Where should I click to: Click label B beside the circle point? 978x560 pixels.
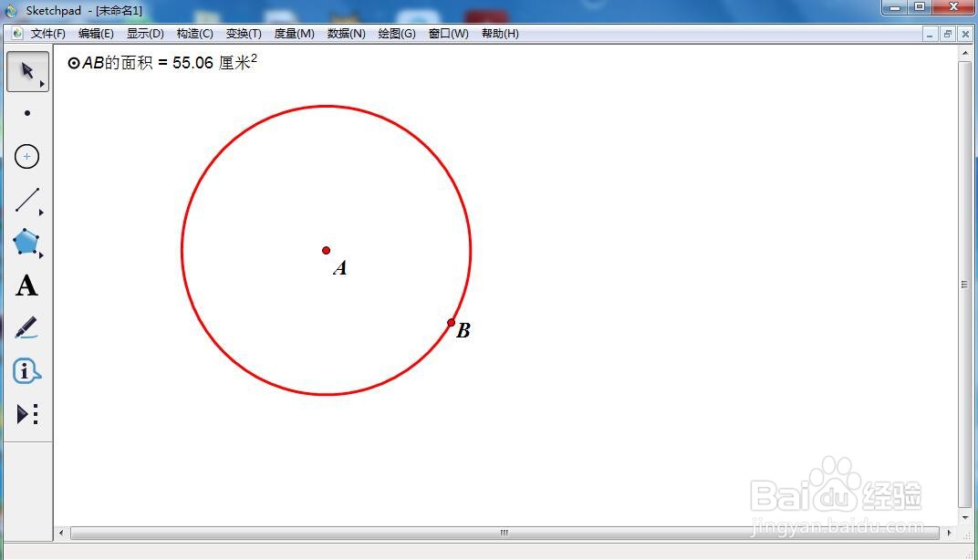[x=463, y=330]
